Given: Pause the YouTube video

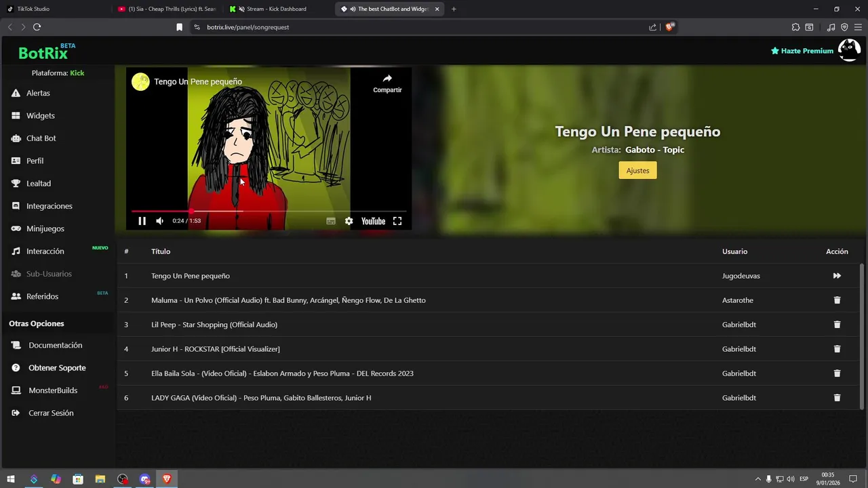Looking at the screenshot, I should pos(142,221).
